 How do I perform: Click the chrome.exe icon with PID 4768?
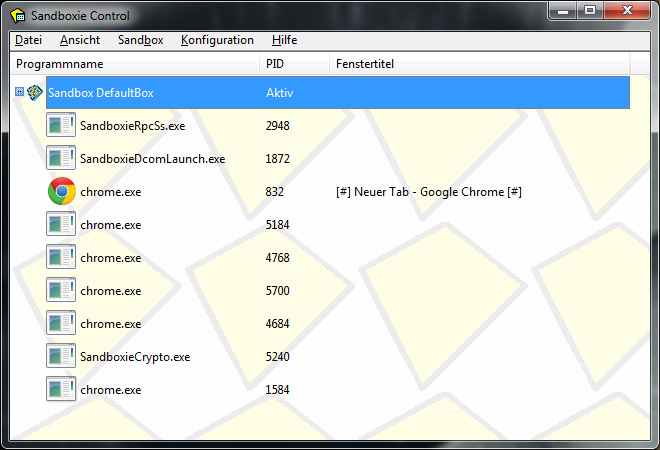61,257
